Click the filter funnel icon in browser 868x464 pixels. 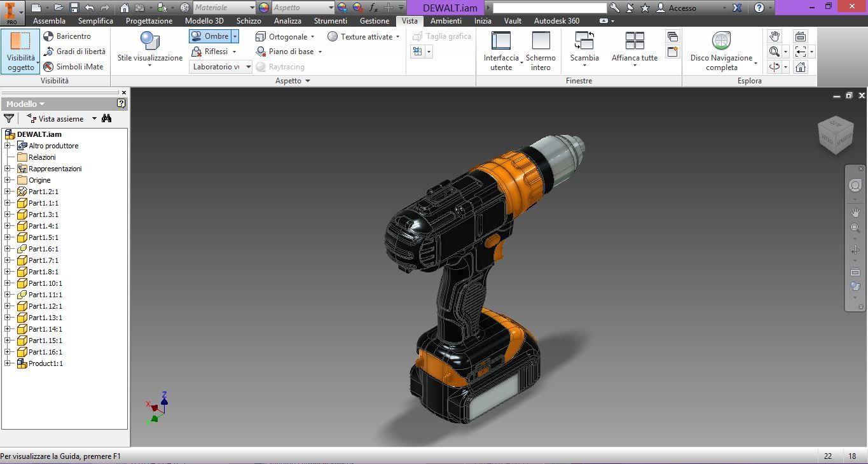pyautogui.click(x=9, y=118)
